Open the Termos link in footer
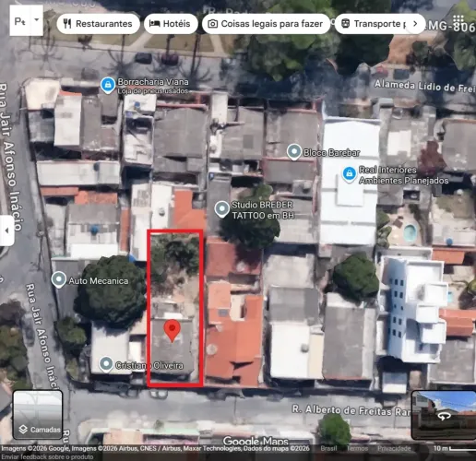The image size is (476, 461). point(357,448)
